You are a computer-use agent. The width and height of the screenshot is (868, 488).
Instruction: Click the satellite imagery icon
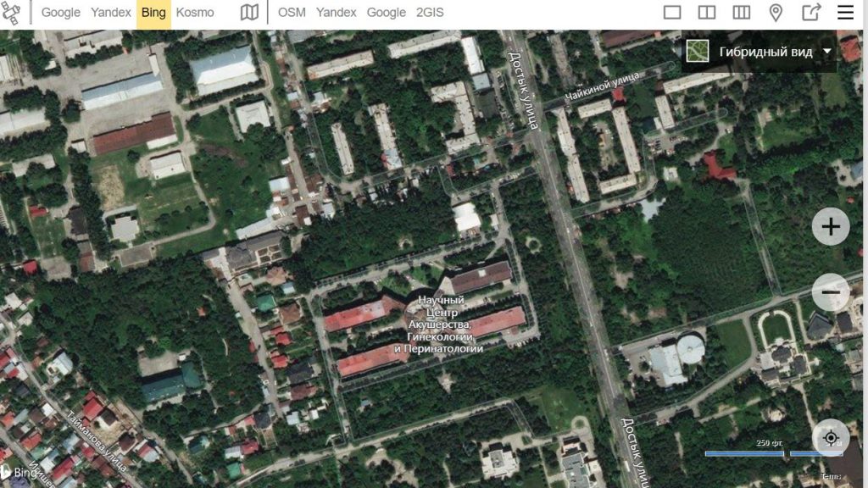10,13
